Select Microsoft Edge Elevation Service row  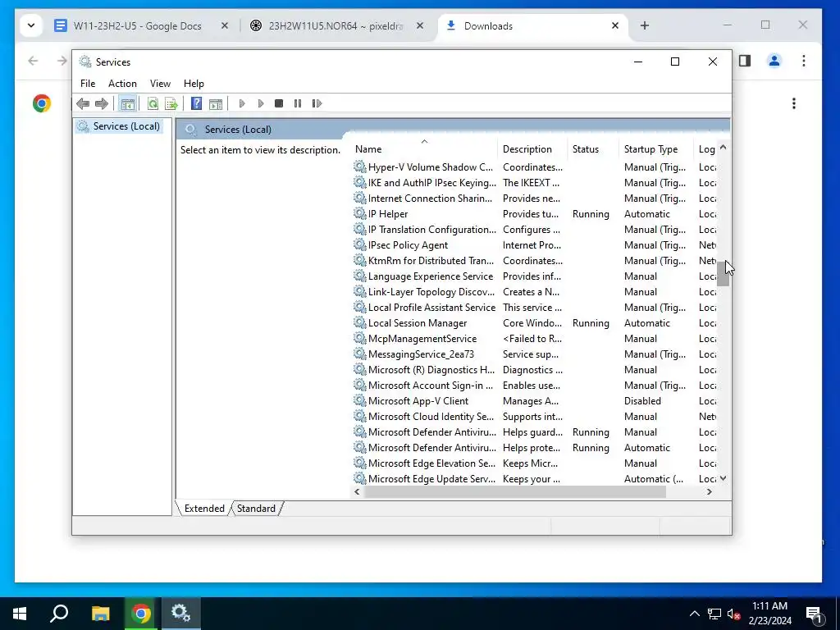(535, 463)
